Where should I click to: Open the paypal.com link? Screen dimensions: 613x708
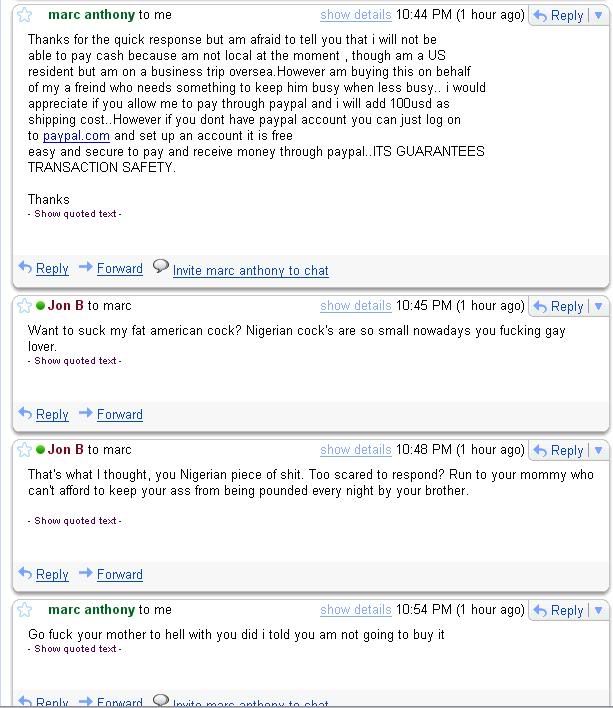(76, 135)
